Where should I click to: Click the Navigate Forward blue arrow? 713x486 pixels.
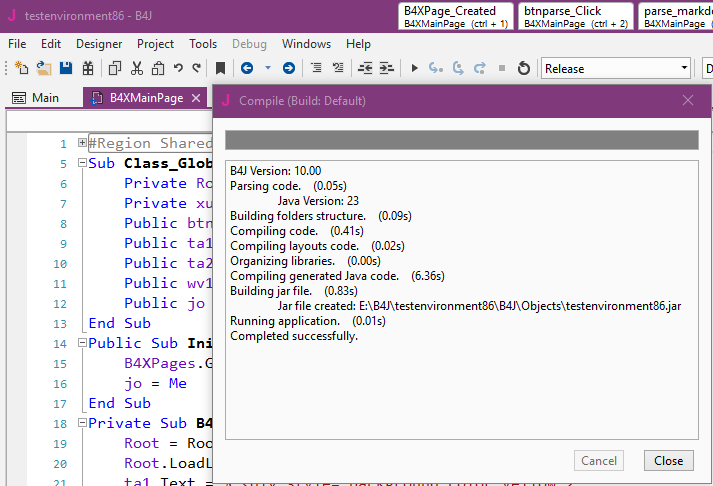tap(289, 68)
